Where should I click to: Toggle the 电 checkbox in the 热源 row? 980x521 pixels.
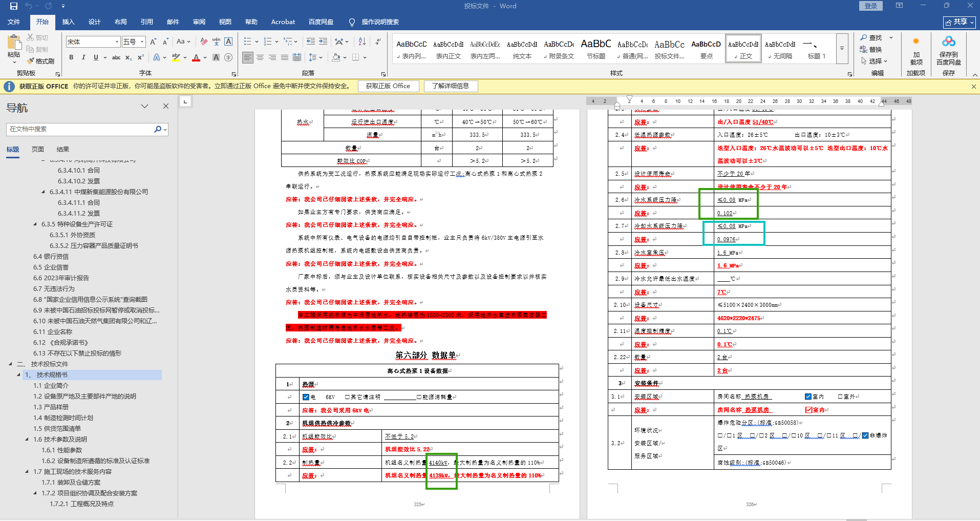click(306, 397)
